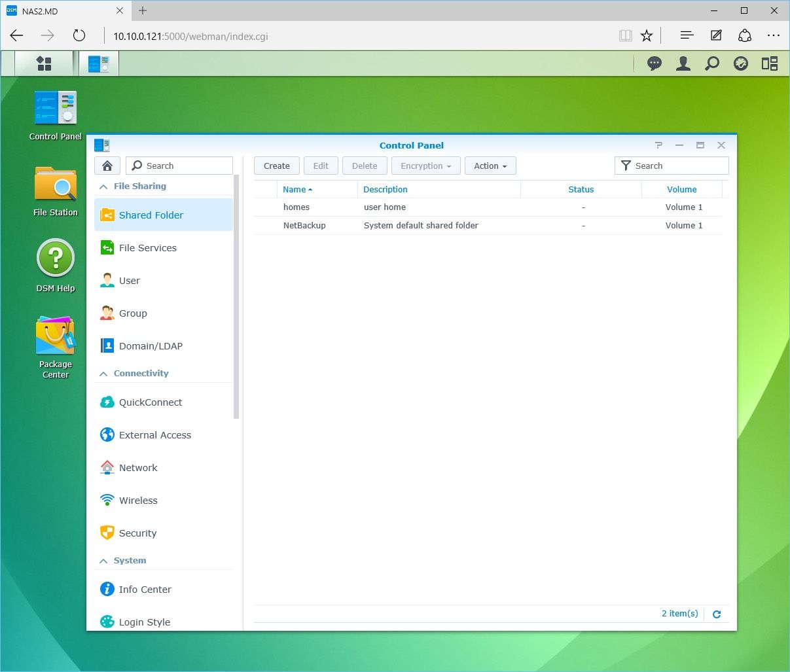Refresh the shared folder list
This screenshot has height=672, width=790.
coord(717,614)
